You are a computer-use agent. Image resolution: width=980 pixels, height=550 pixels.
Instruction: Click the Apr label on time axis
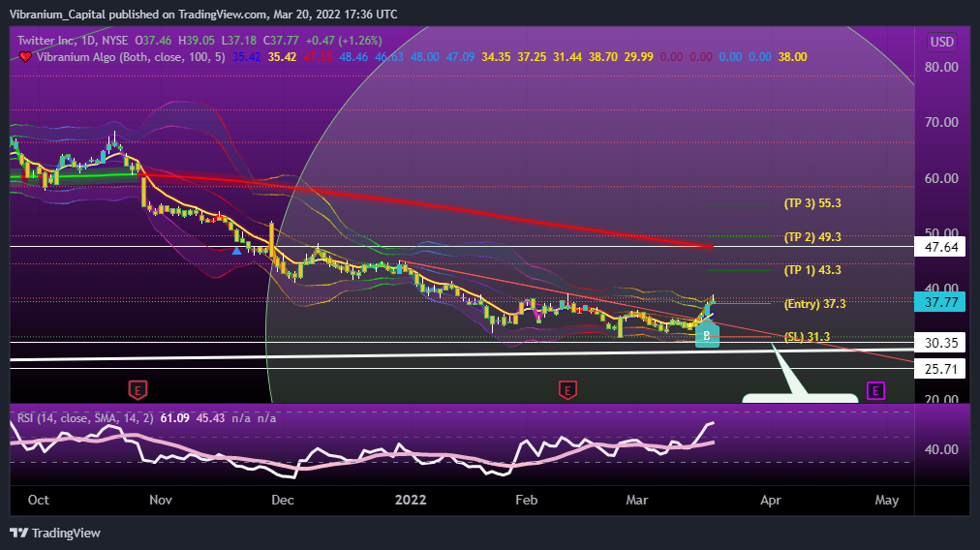771,500
